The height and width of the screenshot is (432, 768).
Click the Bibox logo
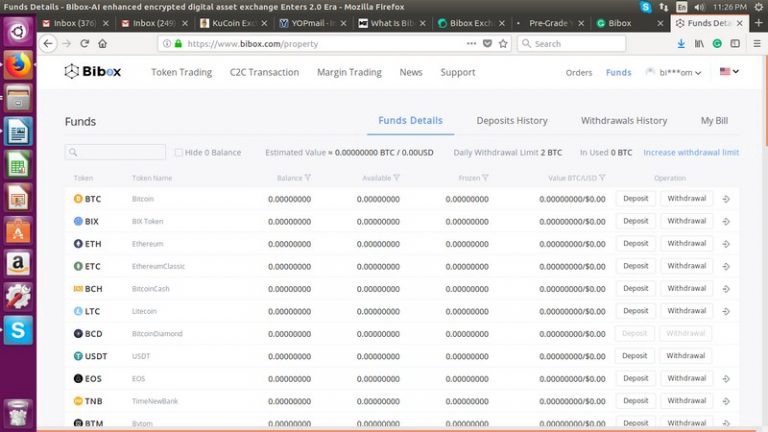[x=93, y=72]
